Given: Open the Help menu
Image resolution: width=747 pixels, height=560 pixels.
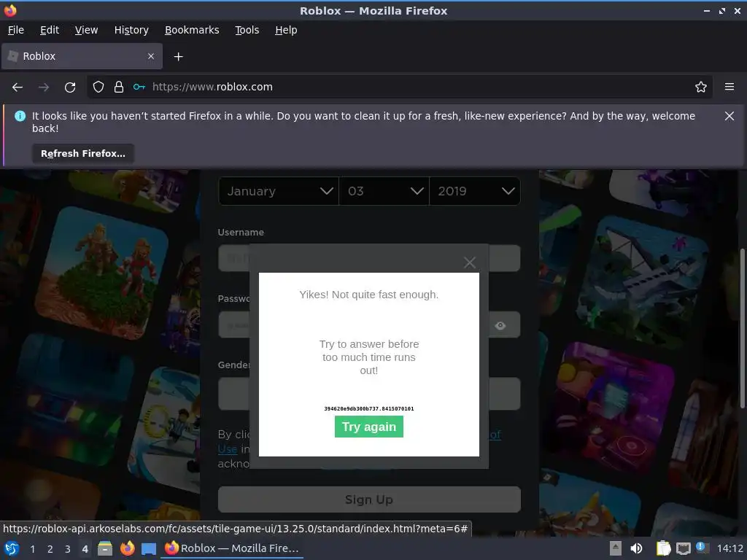Looking at the screenshot, I should (x=286, y=30).
